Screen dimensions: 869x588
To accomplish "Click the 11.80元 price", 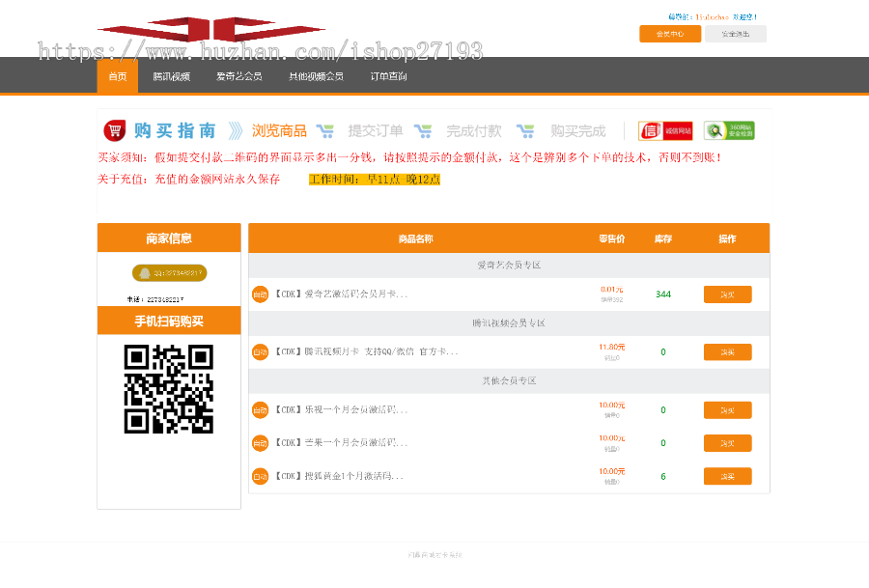I will (612, 347).
